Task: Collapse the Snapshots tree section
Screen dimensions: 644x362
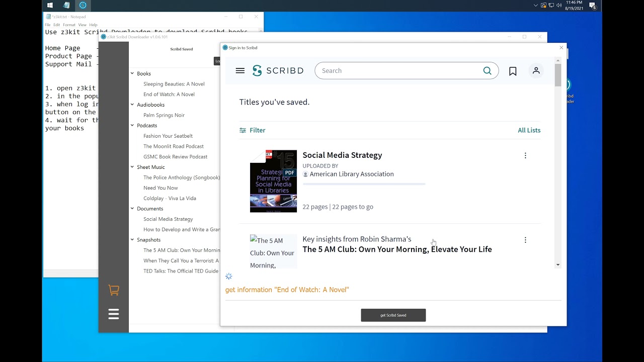Action: [132, 240]
